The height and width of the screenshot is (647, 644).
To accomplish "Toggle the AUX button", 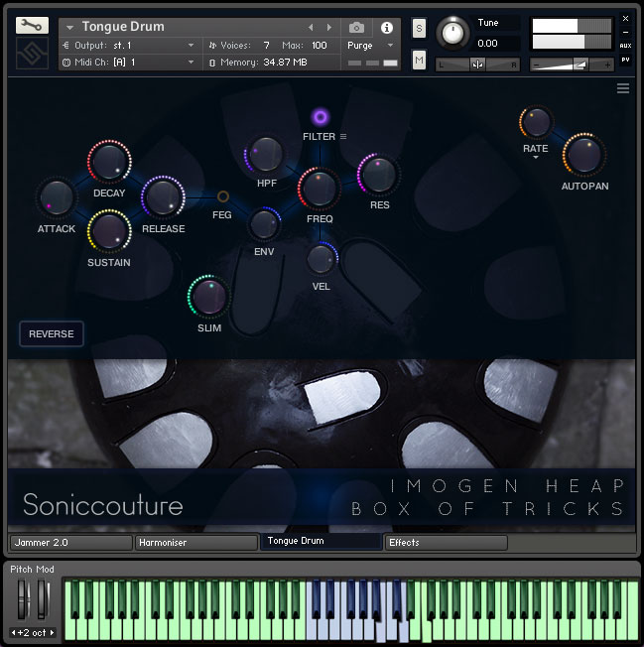I will (625, 46).
